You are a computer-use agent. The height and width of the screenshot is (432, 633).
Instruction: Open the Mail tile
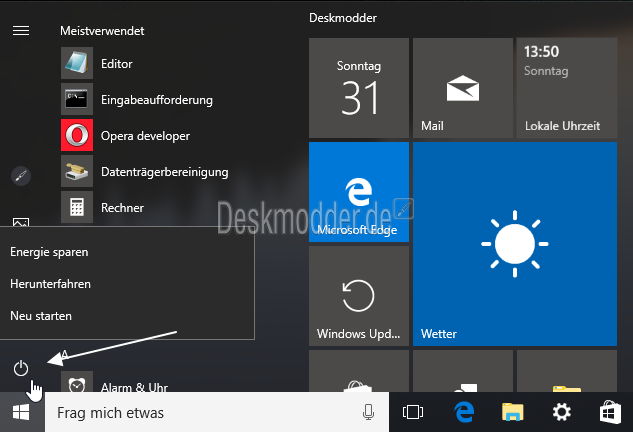coord(463,88)
